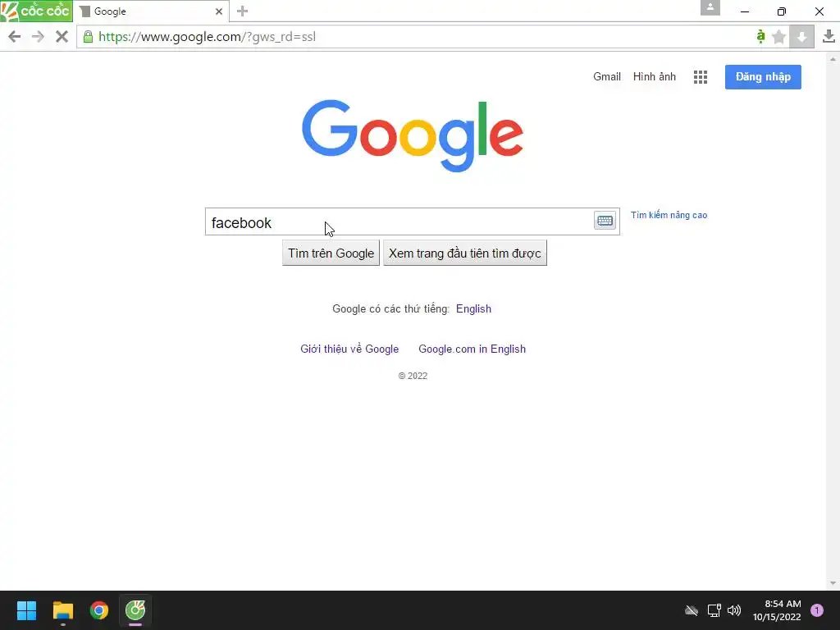Click the user profile icon in title bar

click(710, 7)
